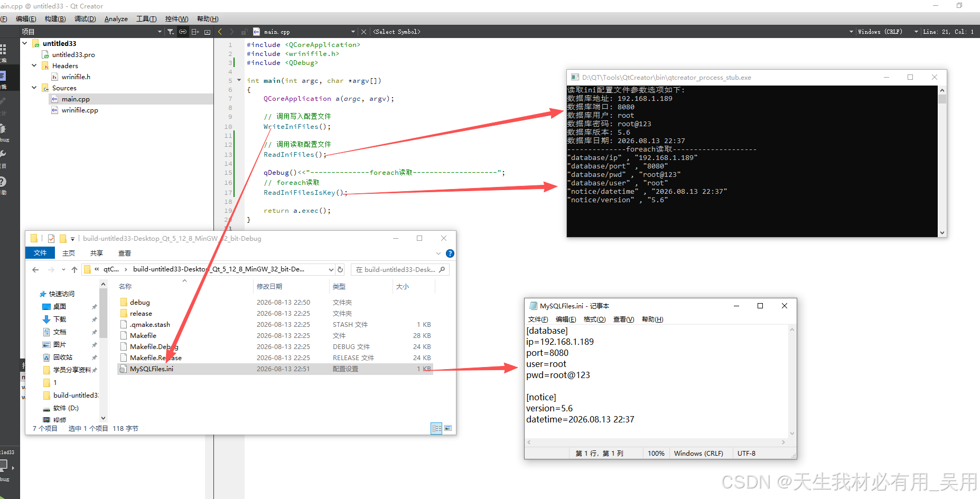Click the filter tree icon in project panel
The image size is (980, 499).
(x=171, y=32)
